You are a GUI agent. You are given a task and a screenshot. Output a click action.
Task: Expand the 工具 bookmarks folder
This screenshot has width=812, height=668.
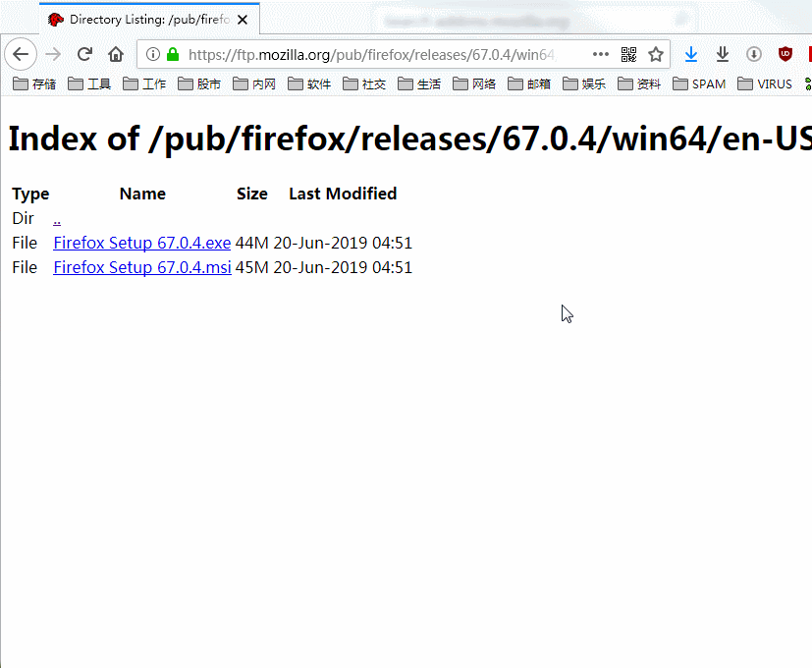click(89, 83)
